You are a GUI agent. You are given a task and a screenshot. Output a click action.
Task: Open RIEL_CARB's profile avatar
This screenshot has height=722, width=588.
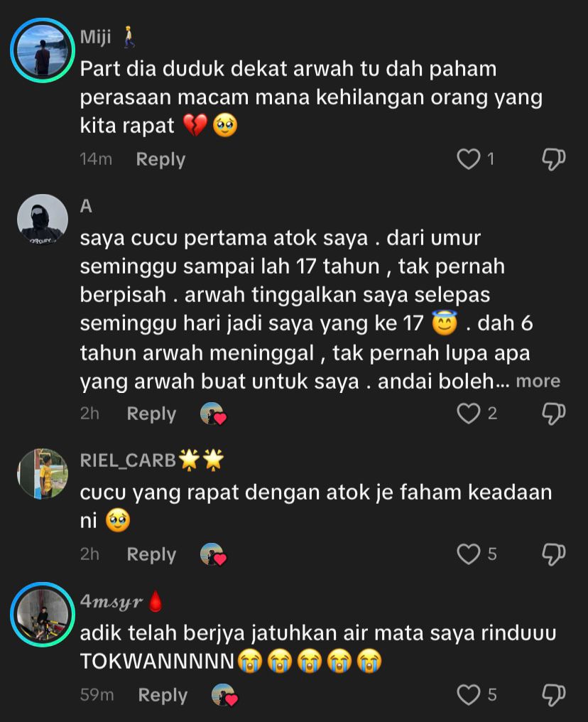click(x=43, y=474)
